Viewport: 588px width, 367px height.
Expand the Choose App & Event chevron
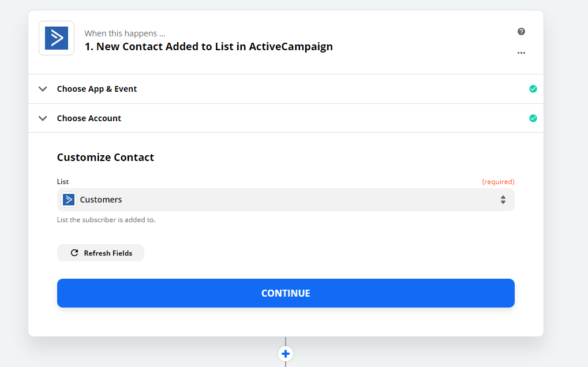point(43,89)
